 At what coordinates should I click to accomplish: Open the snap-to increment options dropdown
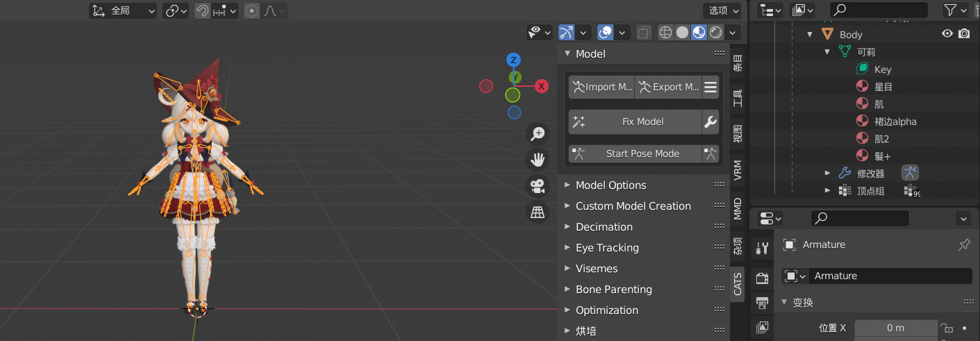[x=224, y=10]
